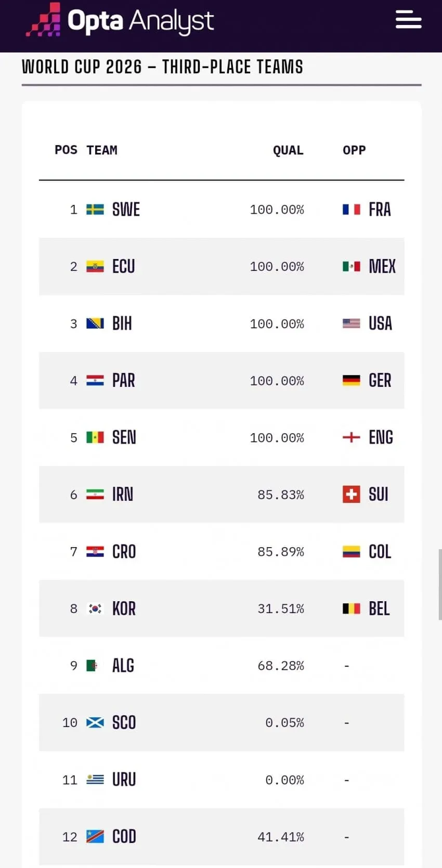Click the South Korea flag icon

95,608
